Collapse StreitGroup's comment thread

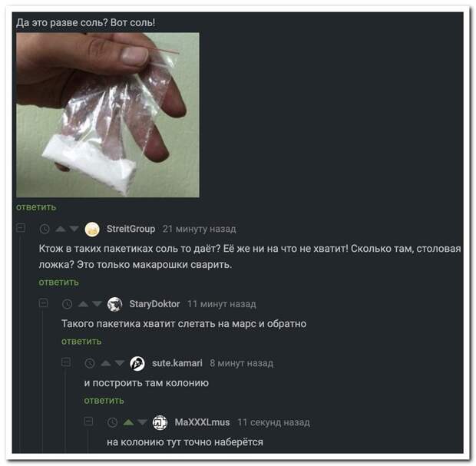click(21, 228)
